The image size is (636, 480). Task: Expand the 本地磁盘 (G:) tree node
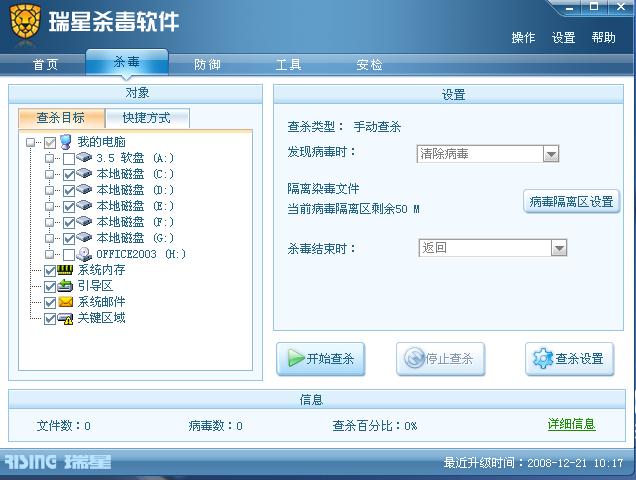pyautogui.click(x=49, y=239)
